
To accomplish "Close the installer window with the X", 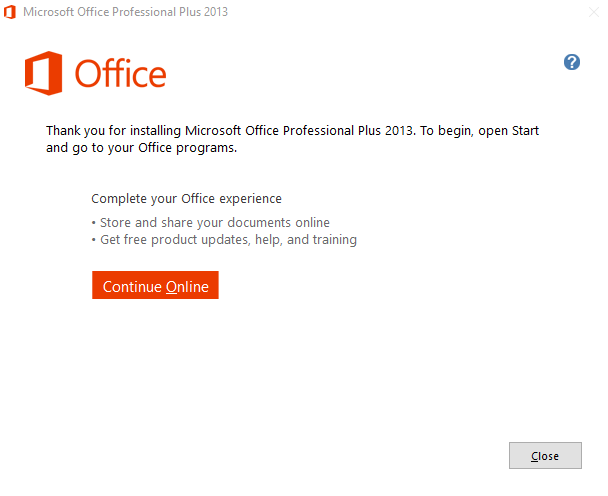I will [594, 12].
